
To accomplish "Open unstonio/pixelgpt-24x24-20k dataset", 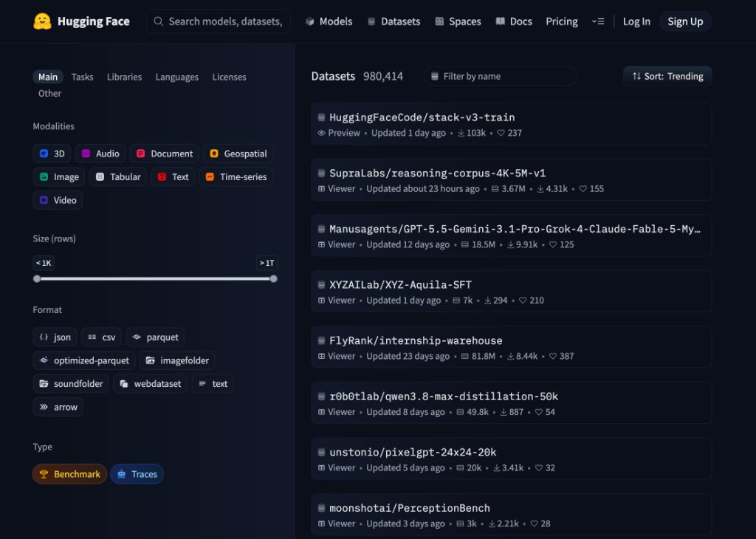I will 512,459.
